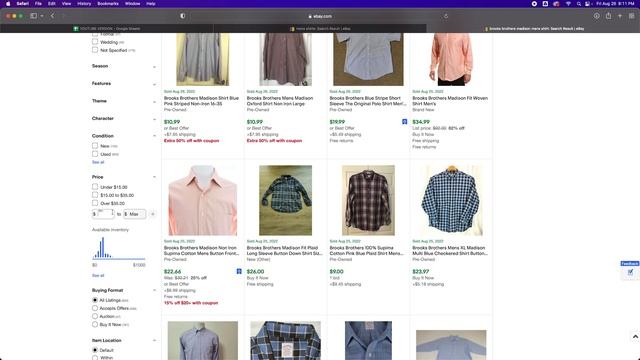Viewport: 640px width, 360px height.
Task: Check the Under $15.00 price checkbox
Action: pos(95,187)
